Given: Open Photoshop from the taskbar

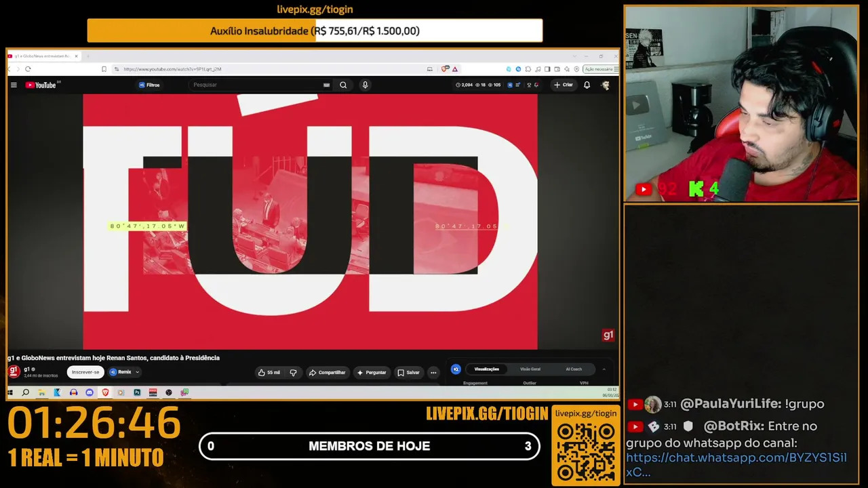Looking at the screenshot, I should 137,392.
